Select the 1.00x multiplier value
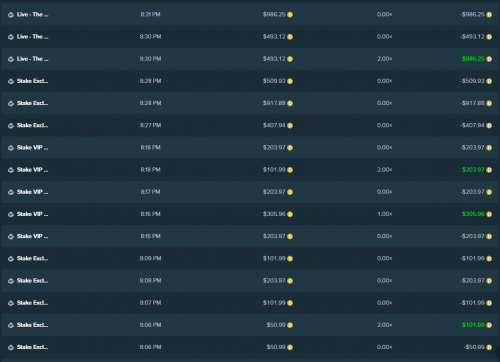The height and width of the screenshot is (362, 500). (385, 214)
